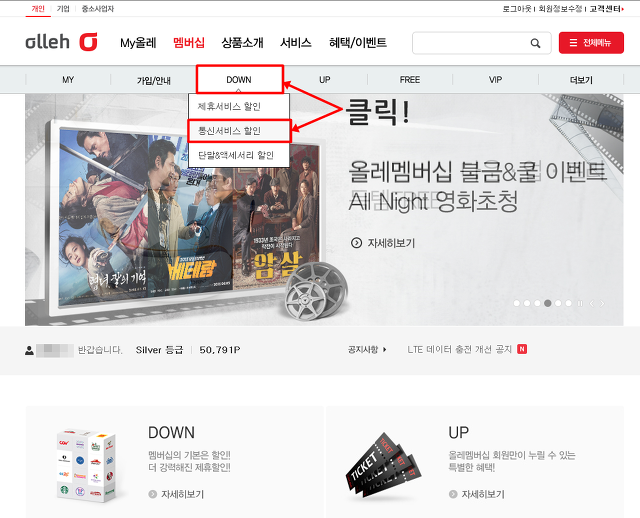Click the movie posters banner image
Screen dimensions: 640x518
pos(189,216)
